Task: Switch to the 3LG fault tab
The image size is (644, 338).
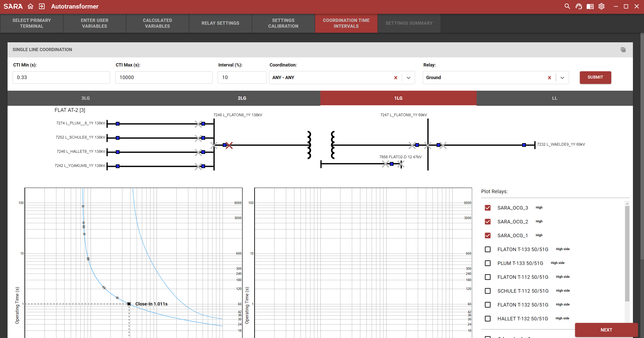Action: point(86,98)
